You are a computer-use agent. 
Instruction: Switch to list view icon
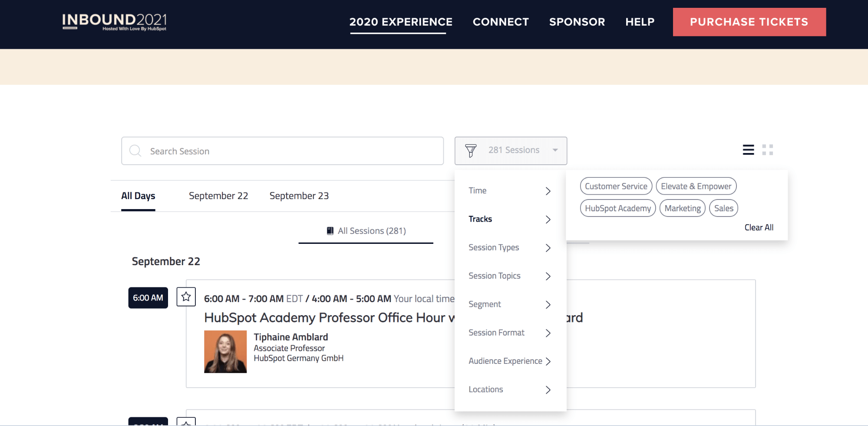(x=748, y=150)
